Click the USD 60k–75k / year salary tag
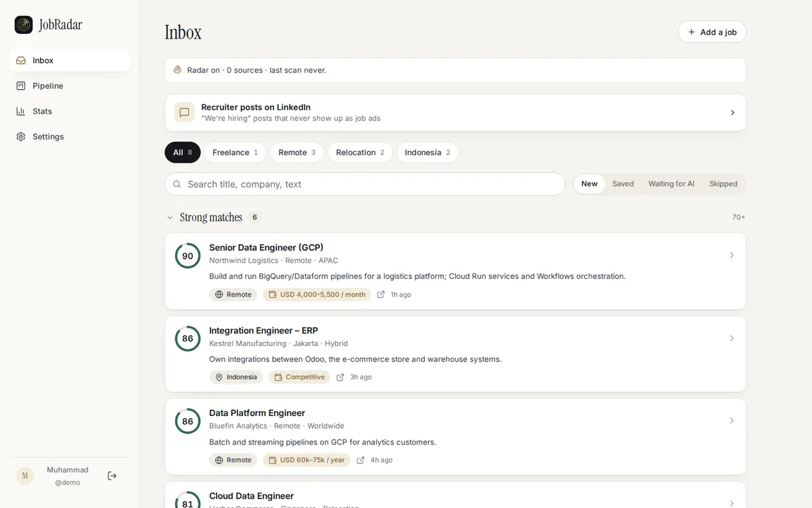The height and width of the screenshot is (508, 812). [x=307, y=460]
